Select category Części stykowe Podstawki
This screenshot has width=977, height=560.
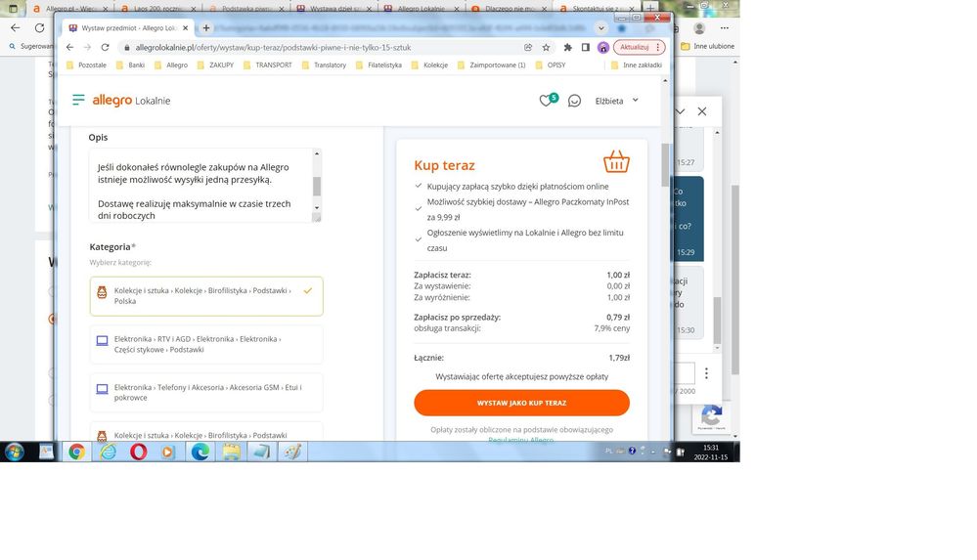206,344
